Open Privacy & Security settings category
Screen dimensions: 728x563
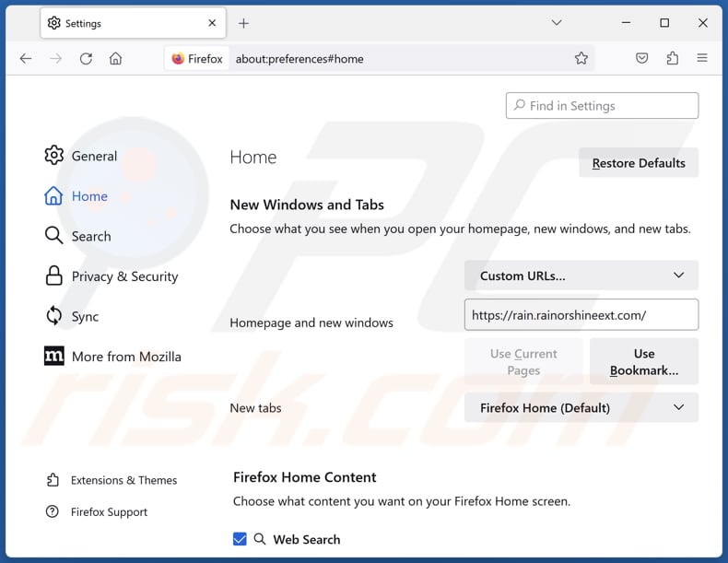point(112,276)
